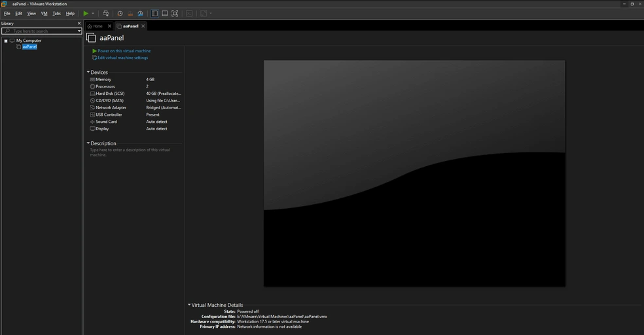Image resolution: width=644 pixels, height=335 pixels.
Task: Open the Snapshot Manager toolbar icon
Action: [x=141, y=14]
